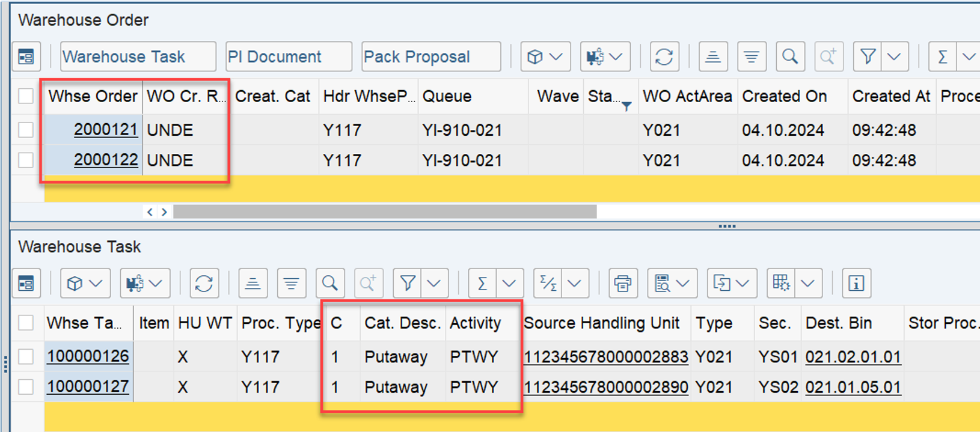Screen dimensions: 980x432
Task: Click sum total icon in Warehouse Order toolbar
Action: [x=943, y=57]
